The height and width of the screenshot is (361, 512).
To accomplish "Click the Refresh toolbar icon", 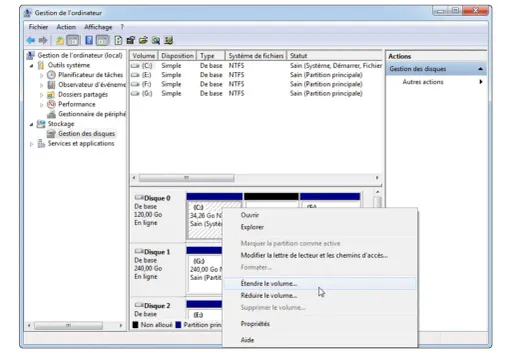I will pos(118,40).
